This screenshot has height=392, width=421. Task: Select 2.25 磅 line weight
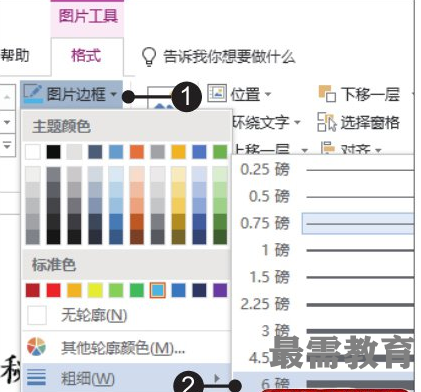[323, 304]
